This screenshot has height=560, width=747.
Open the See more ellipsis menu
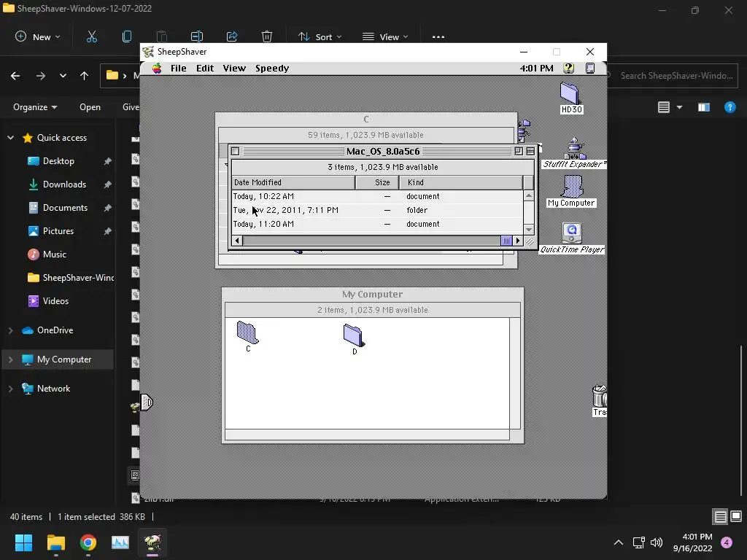point(438,36)
